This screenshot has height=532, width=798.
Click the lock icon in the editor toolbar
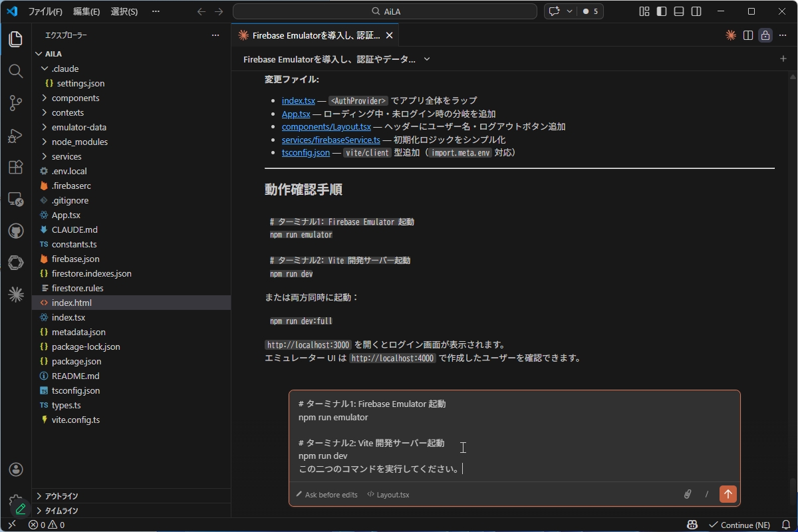point(765,35)
